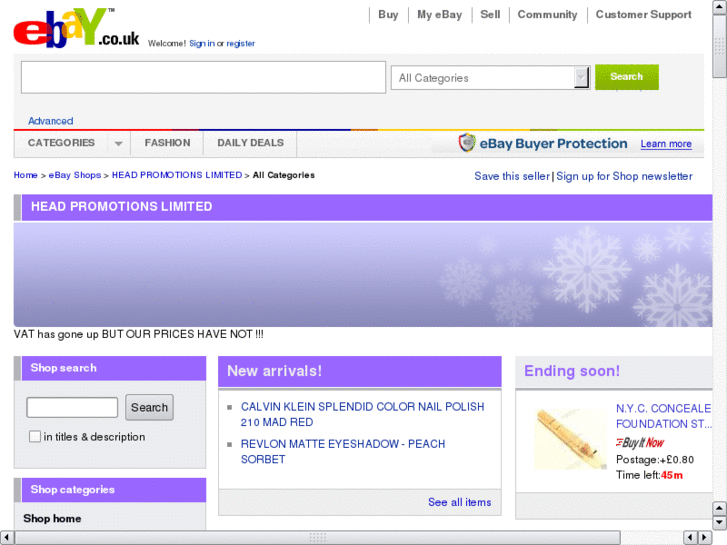Open the Advanced search link
Image resolution: width=727 pixels, height=545 pixels.
[51, 121]
